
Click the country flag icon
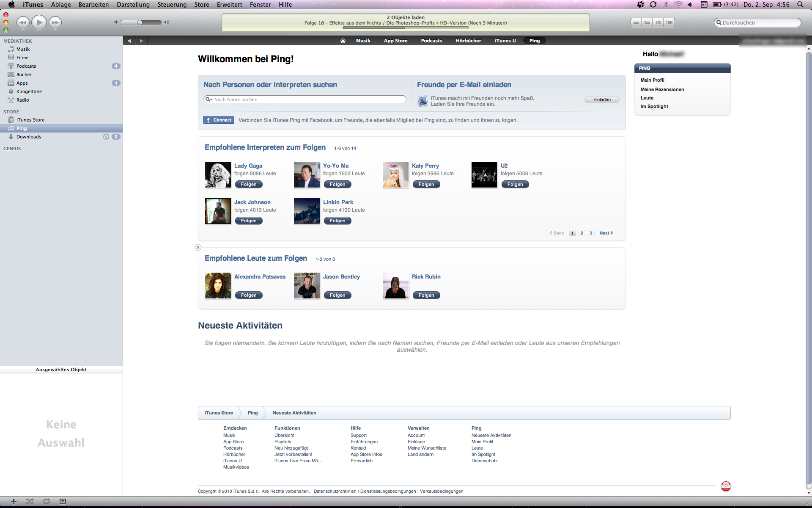click(x=726, y=486)
